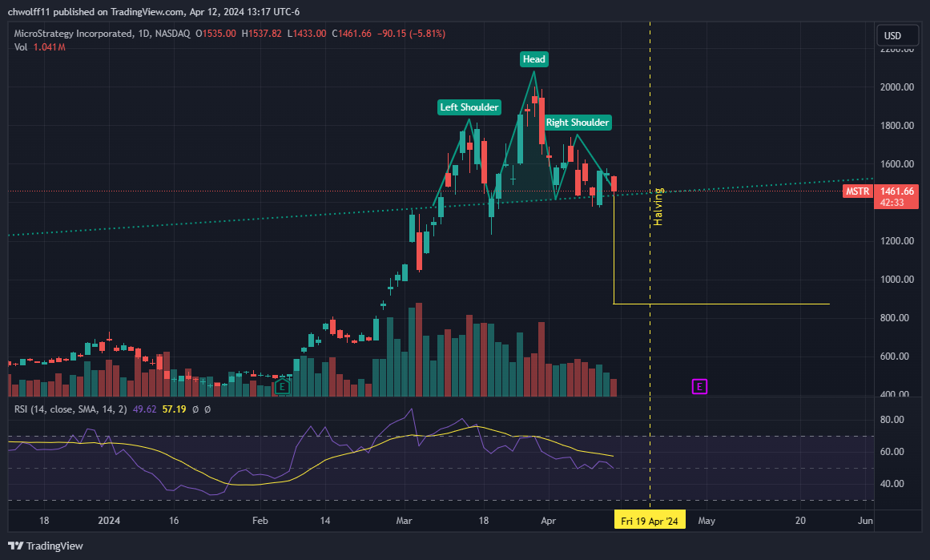Select the Right Shoulder label
The image size is (930, 560).
(x=577, y=123)
